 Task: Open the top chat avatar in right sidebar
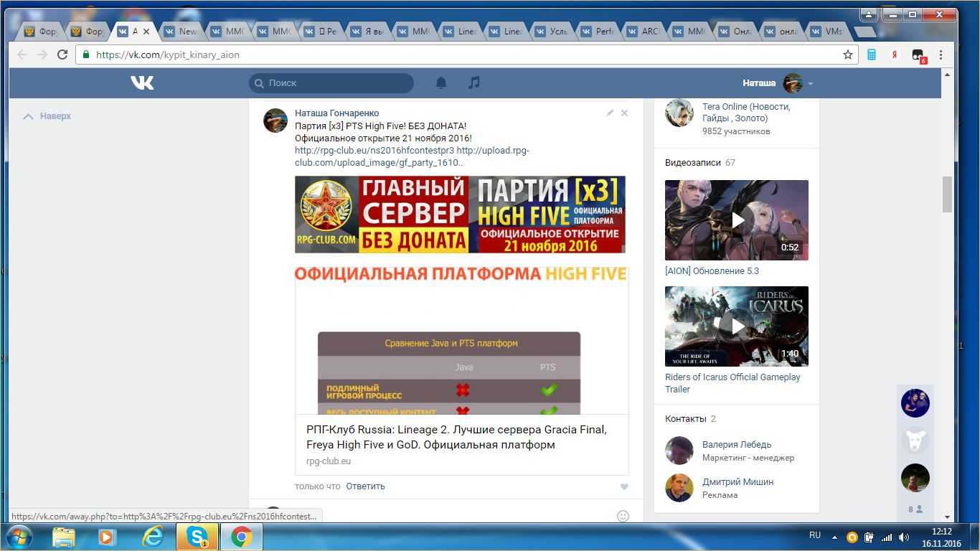click(915, 403)
